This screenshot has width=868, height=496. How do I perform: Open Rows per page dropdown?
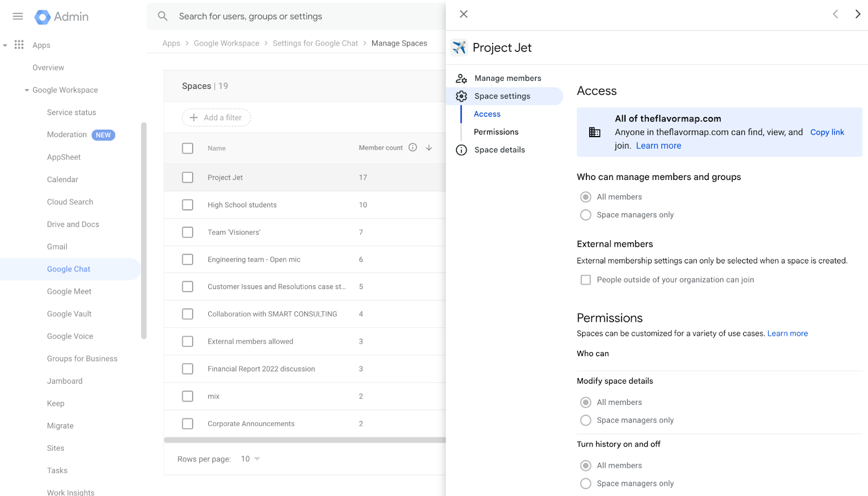tap(251, 459)
